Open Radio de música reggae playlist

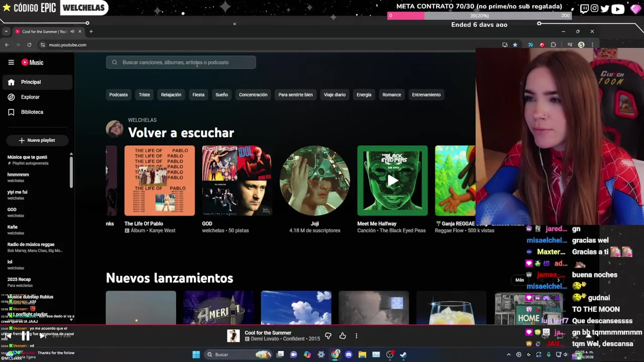tap(35, 247)
